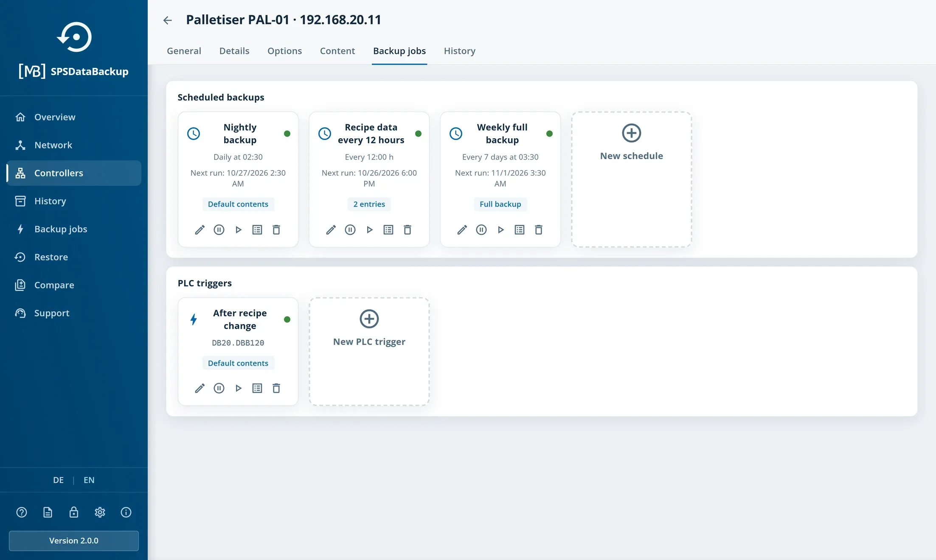Open the History tab of the controller
This screenshot has height=560, width=936.
point(460,51)
